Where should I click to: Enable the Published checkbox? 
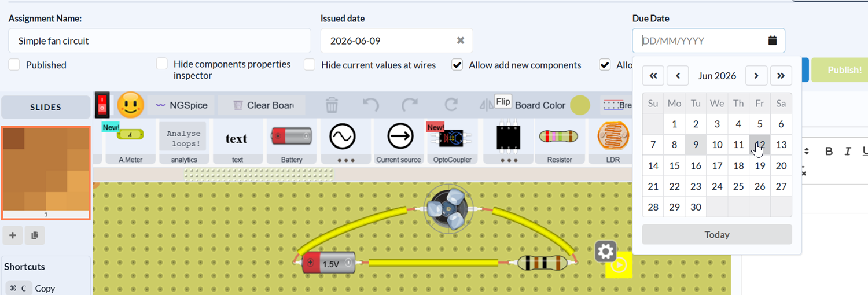(14, 64)
